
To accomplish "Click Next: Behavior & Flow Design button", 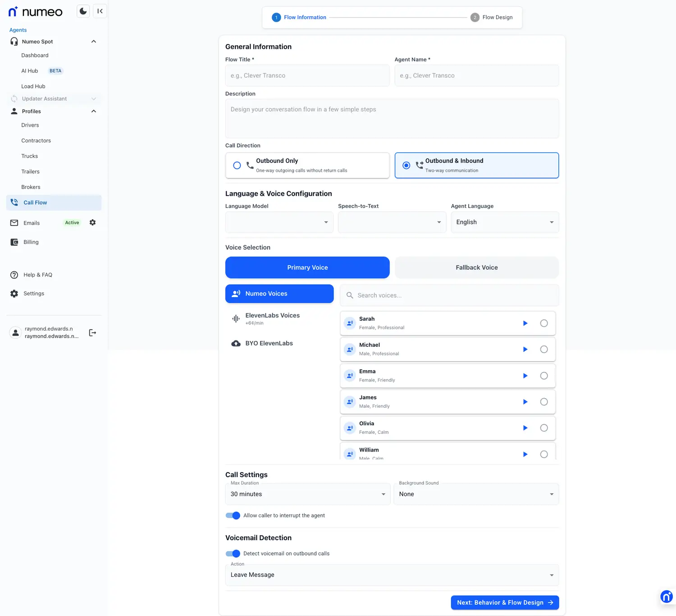I will 504,602.
